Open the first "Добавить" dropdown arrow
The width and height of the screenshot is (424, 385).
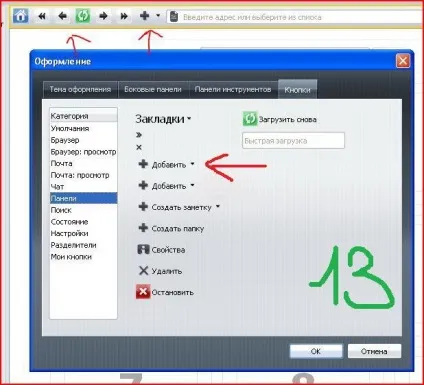[x=193, y=164]
